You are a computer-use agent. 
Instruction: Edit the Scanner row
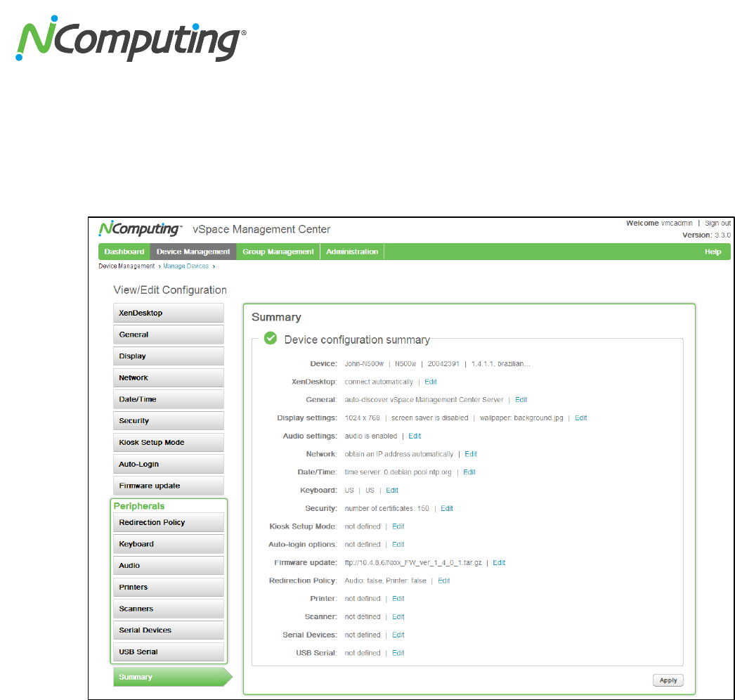point(398,616)
